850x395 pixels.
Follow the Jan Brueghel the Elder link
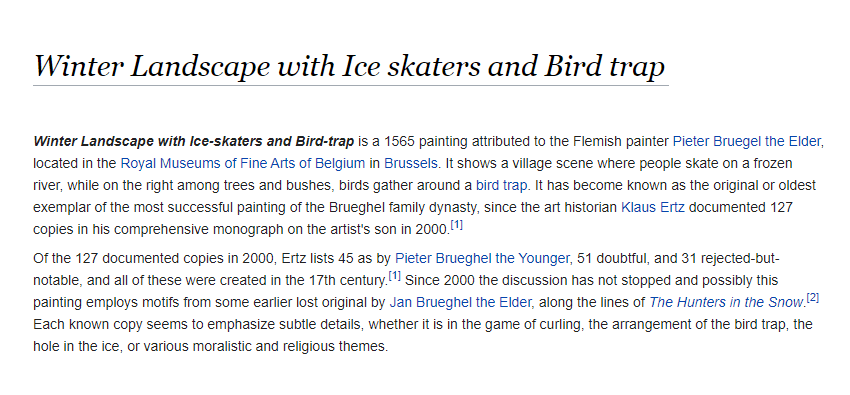coord(461,302)
